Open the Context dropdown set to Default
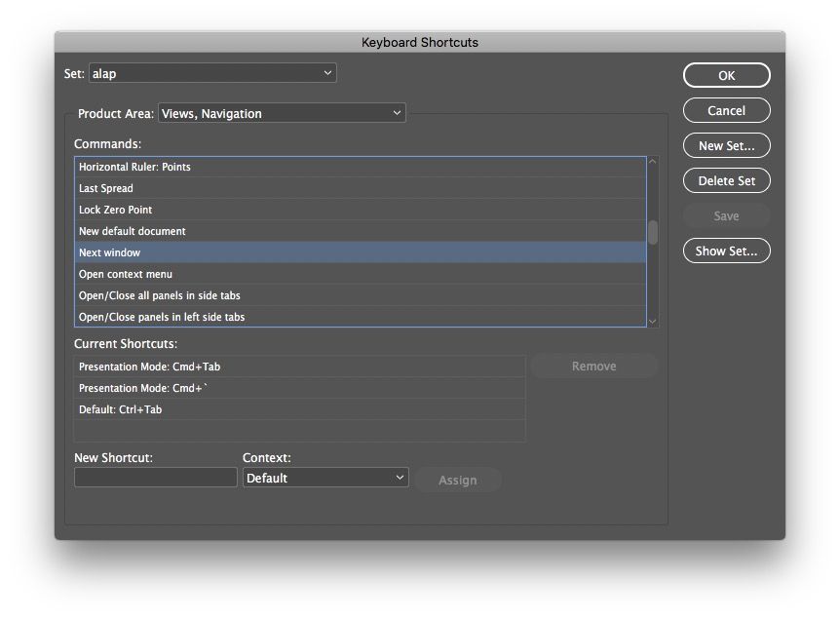 click(x=325, y=478)
